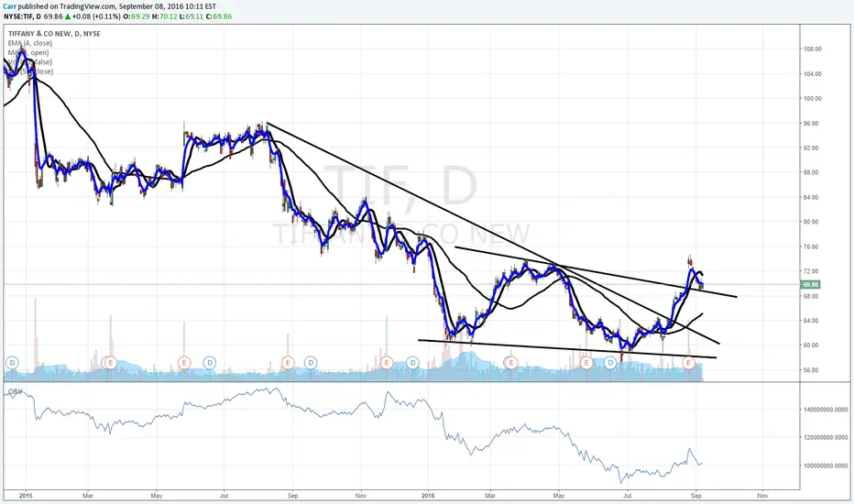Open the earnings E marker from March 2015
The image size is (854, 504).
(x=111, y=362)
